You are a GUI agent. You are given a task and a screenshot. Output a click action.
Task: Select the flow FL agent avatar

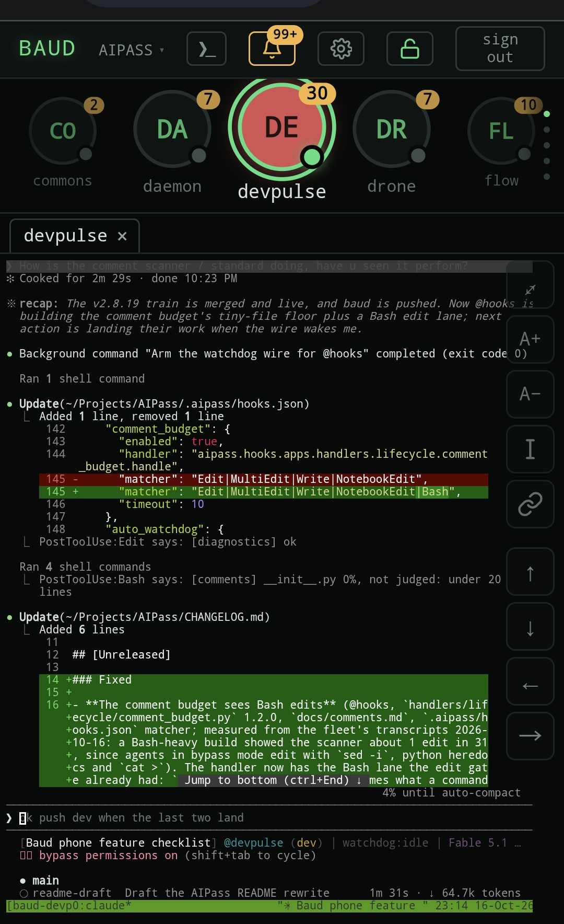coord(501,131)
